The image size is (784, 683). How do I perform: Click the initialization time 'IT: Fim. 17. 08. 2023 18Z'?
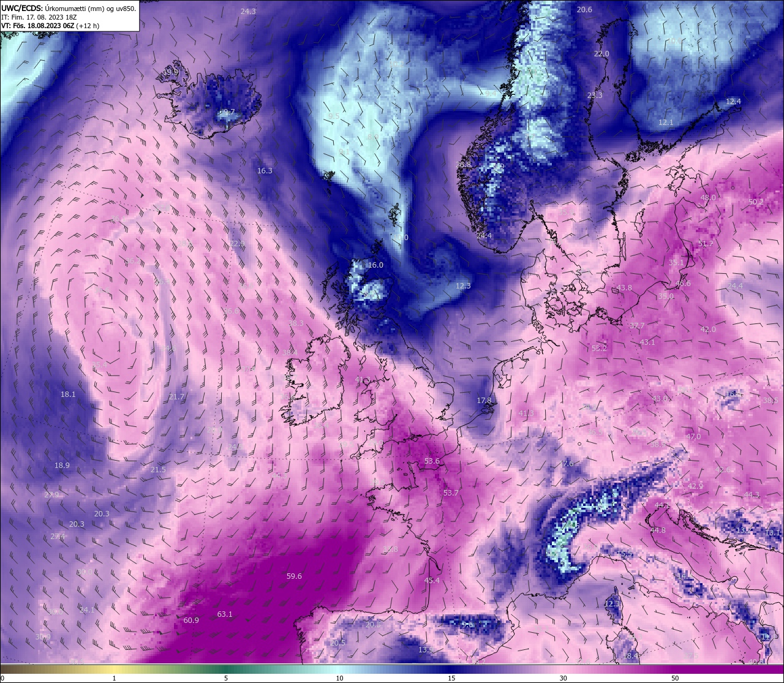[x=39, y=17]
